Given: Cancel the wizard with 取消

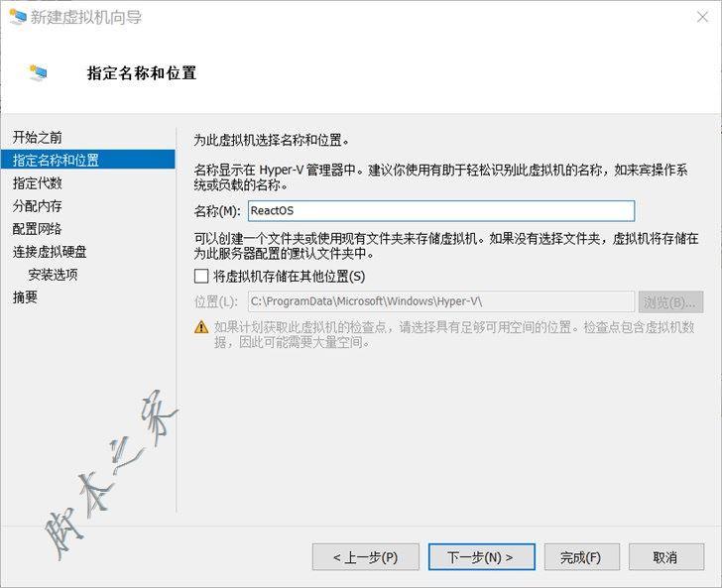Looking at the screenshot, I should [666, 557].
